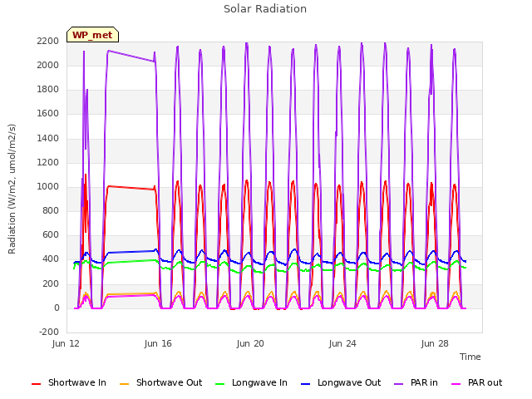The height and width of the screenshot is (399, 532).
Task: Click the red Shortwave In legend swatch
Action: point(36,384)
